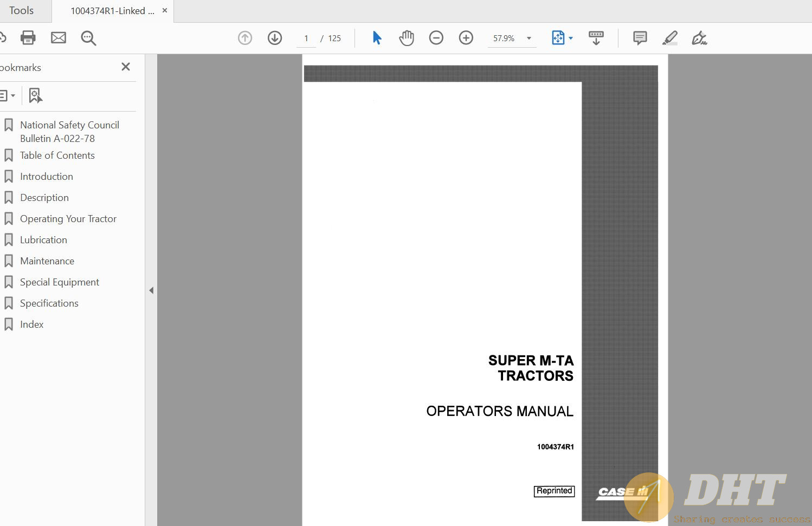Click the bookmark icon beside Introduction
Viewport: 812px width, 526px height.
(x=9, y=176)
